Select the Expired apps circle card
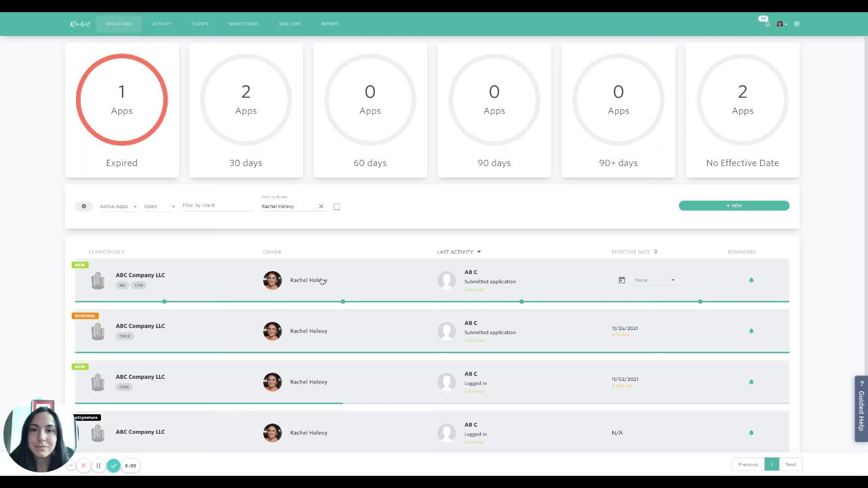868x488 pixels. (x=122, y=110)
